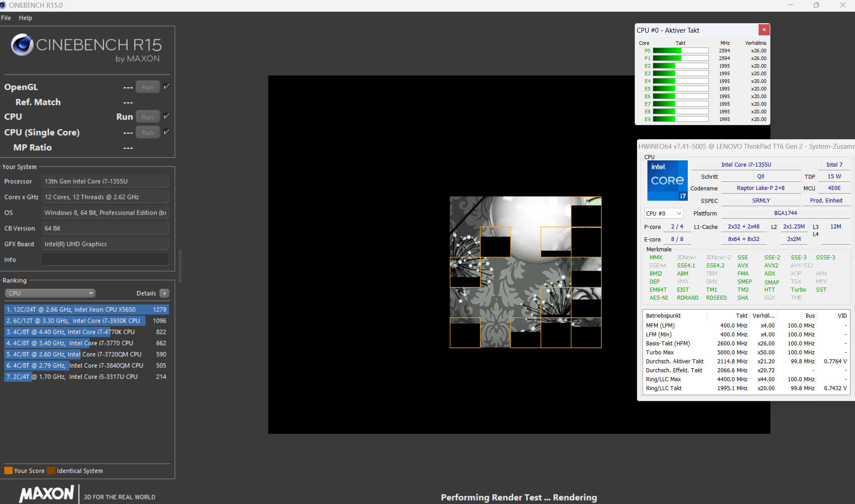Select ranking entry Intel Xeon CPU X5650
This screenshot has width=855, height=504.
pos(87,310)
